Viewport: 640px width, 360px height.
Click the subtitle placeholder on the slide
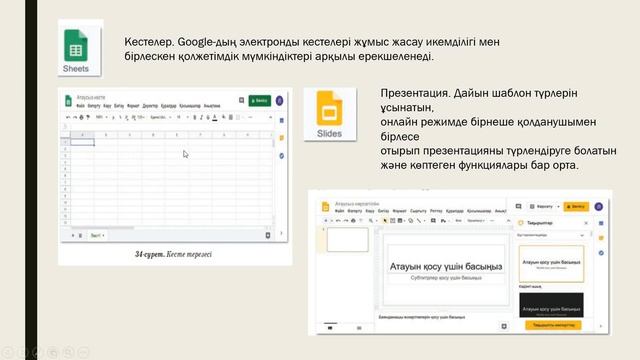[x=446, y=278]
